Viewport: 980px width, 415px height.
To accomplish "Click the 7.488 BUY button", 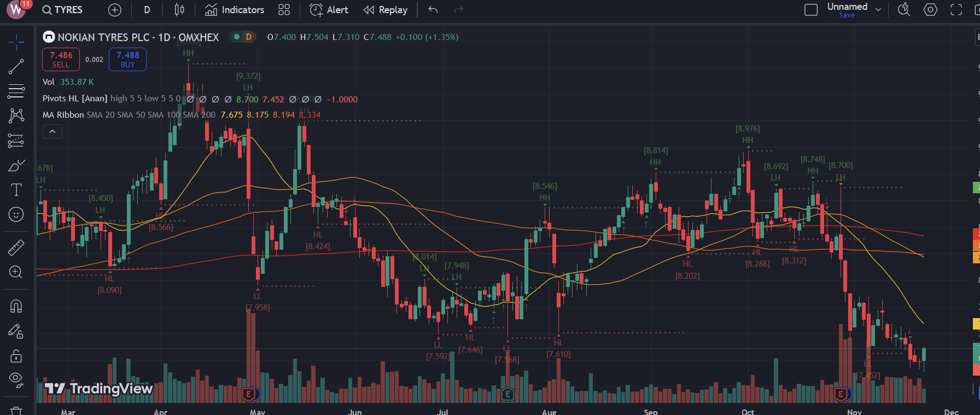I will pyautogui.click(x=127, y=59).
